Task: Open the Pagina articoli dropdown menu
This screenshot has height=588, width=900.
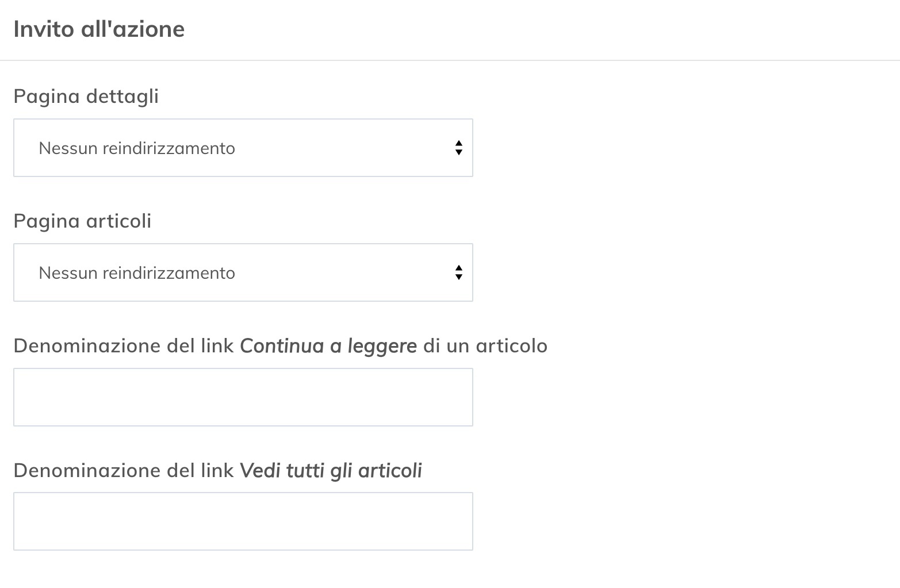Action: [243, 272]
